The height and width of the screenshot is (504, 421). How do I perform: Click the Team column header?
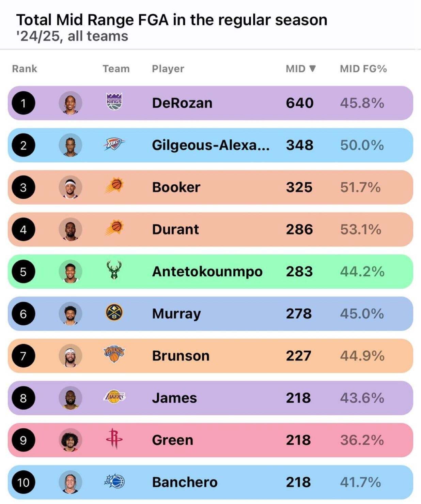(116, 69)
